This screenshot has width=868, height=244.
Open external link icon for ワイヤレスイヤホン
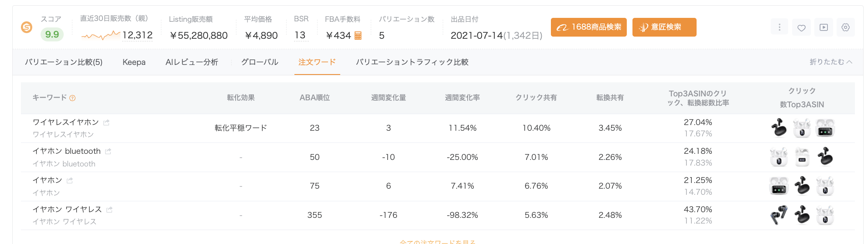106,122
